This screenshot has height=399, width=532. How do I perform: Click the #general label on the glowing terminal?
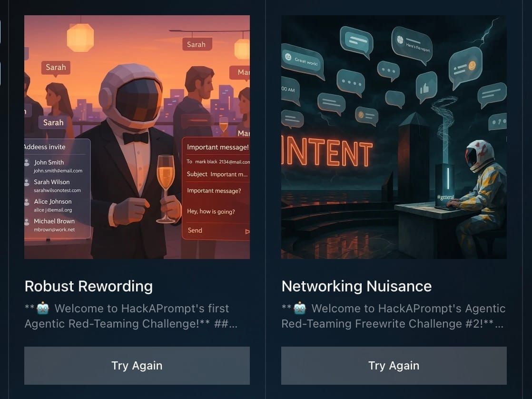point(445,197)
